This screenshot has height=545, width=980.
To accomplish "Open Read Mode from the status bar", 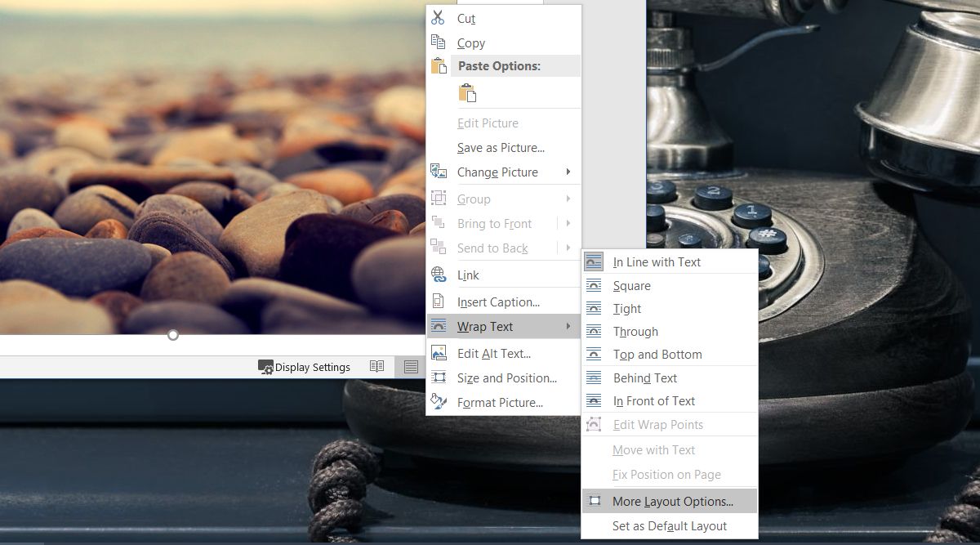I will 377,367.
